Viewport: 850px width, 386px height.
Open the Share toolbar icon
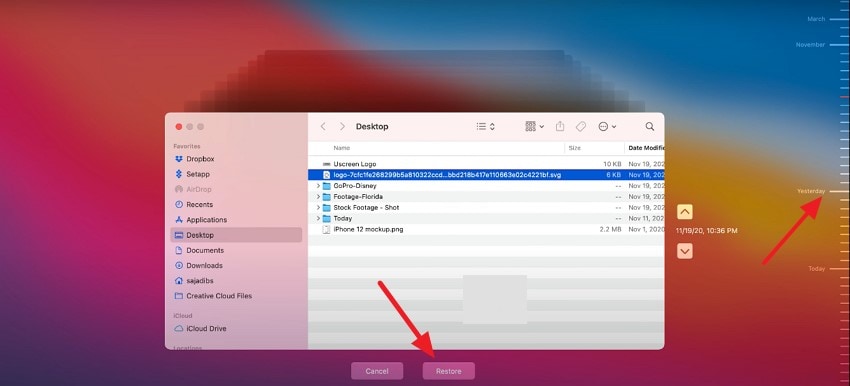(x=560, y=126)
